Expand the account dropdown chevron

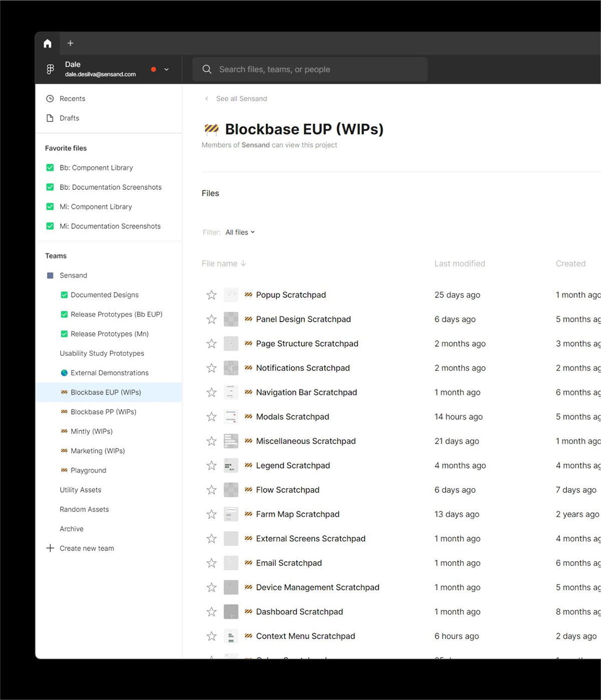pyautogui.click(x=167, y=70)
